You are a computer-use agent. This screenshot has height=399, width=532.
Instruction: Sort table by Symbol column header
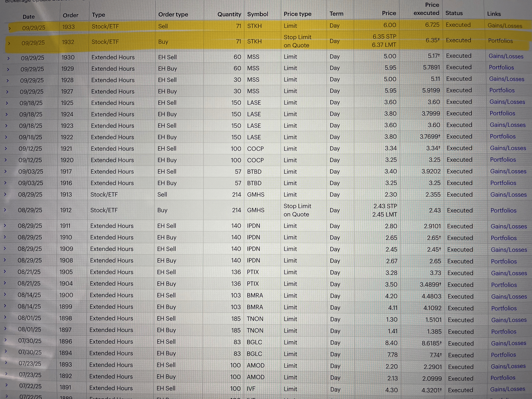coord(257,14)
